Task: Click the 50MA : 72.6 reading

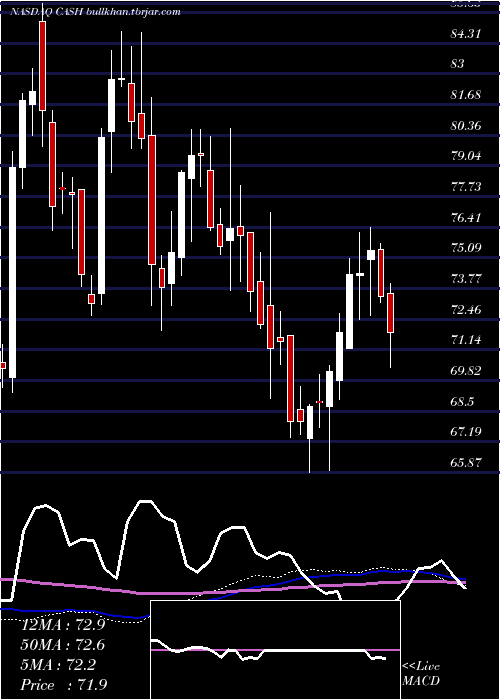Action: (x=63, y=645)
